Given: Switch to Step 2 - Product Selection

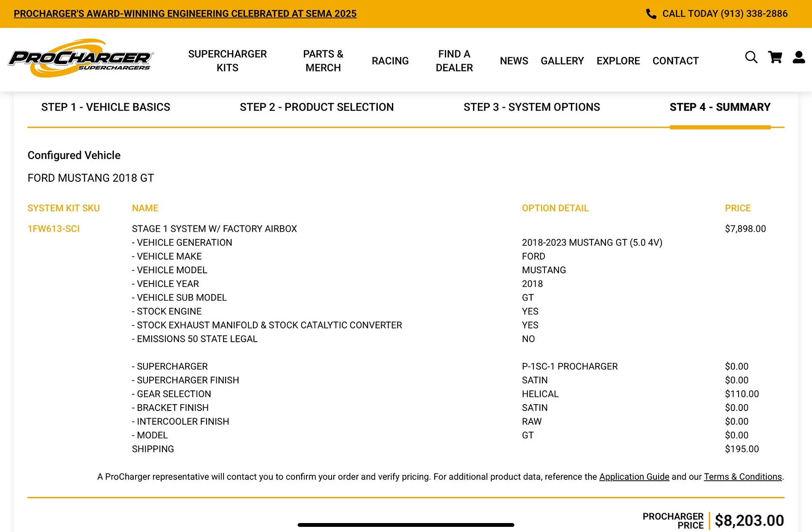Looking at the screenshot, I should coord(317,107).
